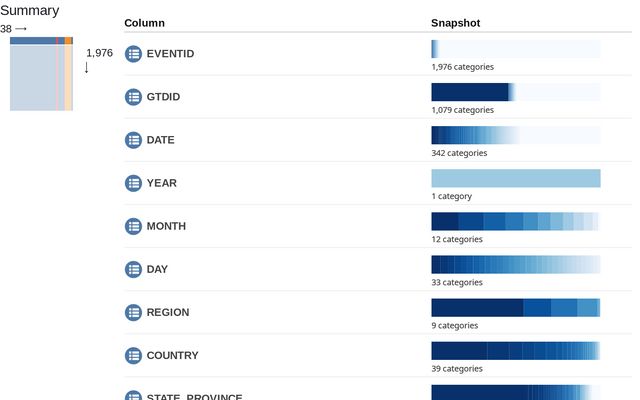
Task: Click the GTDID snapshot distribution bar
Action: tap(515, 92)
